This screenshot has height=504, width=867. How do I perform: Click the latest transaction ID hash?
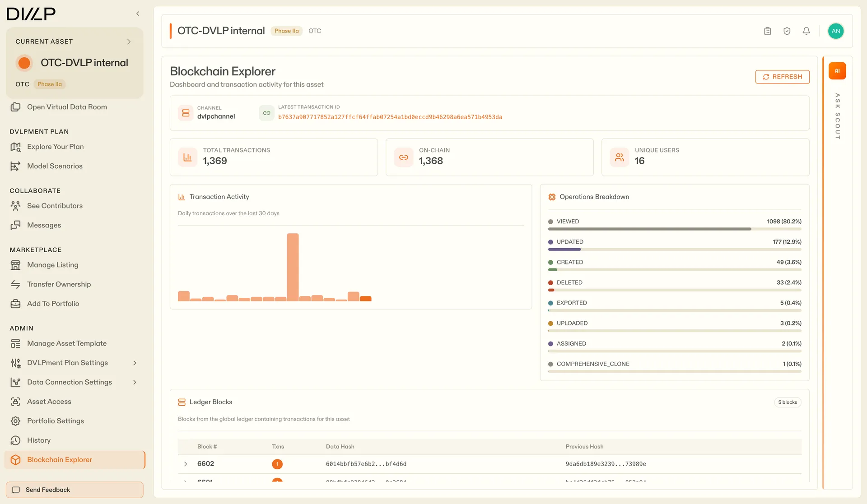(390, 117)
